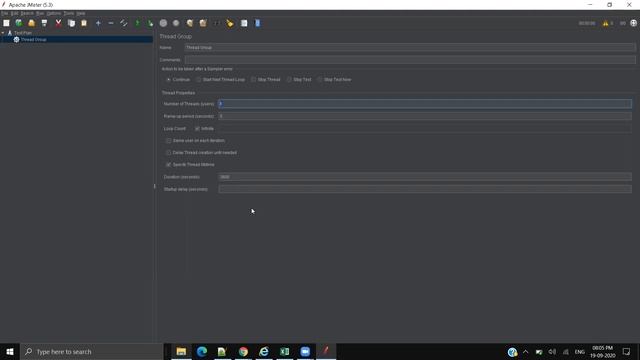This screenshot has width=640, height=360.
Task: Open the Search menu
Action: pos(27,13)
